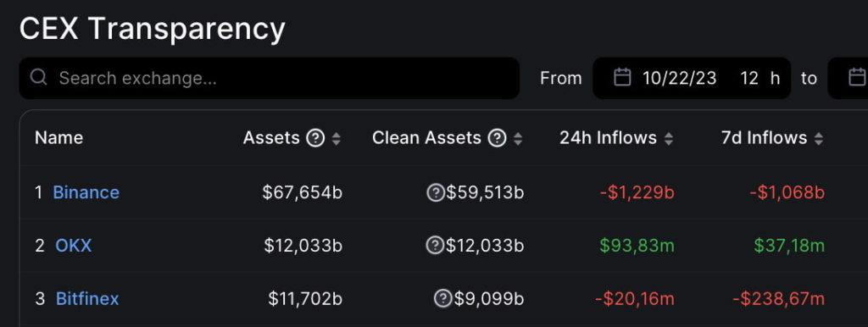Show the Assets column help tooltip

pos(315,138)
